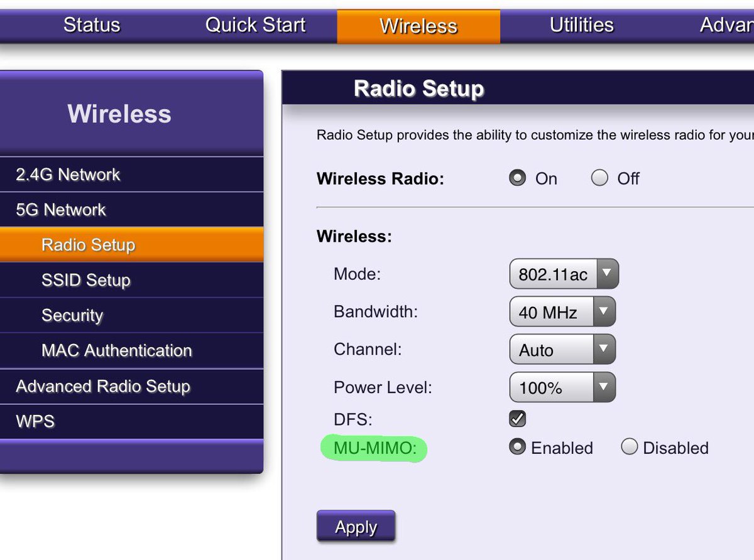Click the Wireless sidebar title
This screenshot has width=754, height=560.
click(x=119, y=114)
